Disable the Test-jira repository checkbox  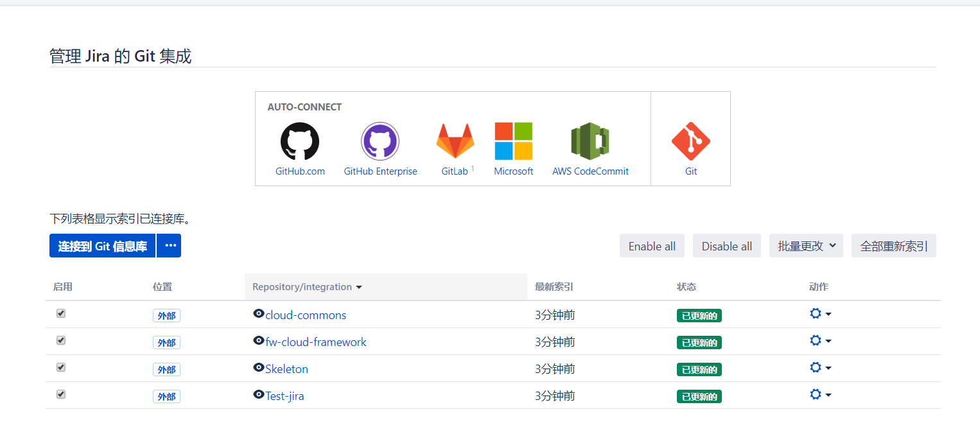pyautogui.click(x=61, y=394)
